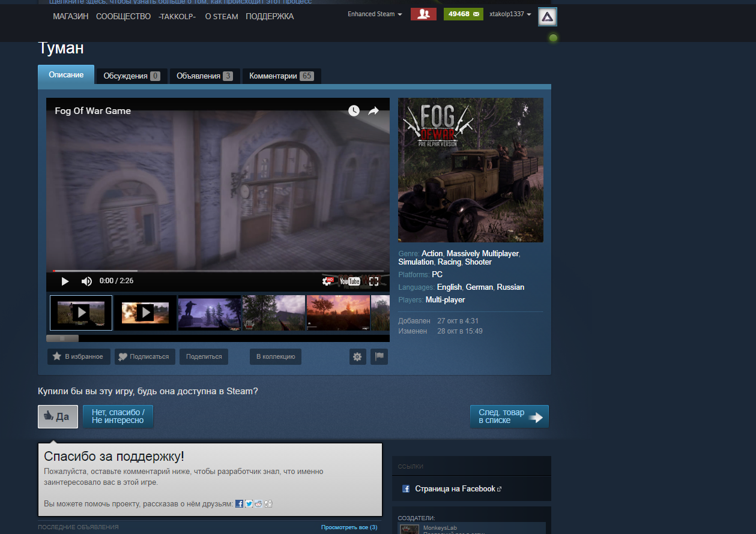Open the video on YouTube logo

click(x=350, y=281)
